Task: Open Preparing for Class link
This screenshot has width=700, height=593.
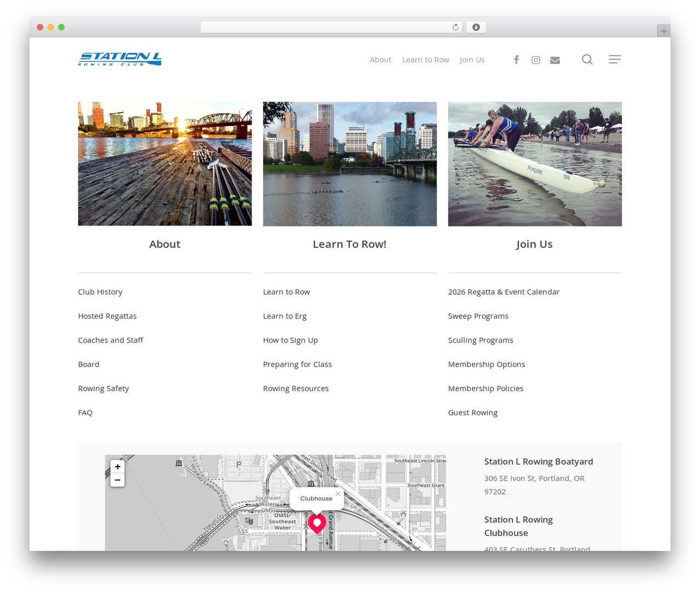Action: 297,364
